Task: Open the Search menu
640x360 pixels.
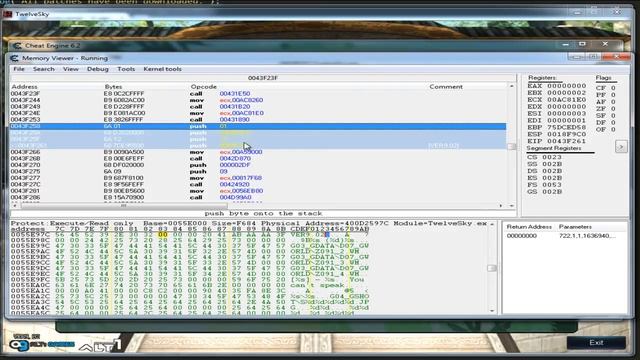Action: pyautogui.click(x=44, y=69)
